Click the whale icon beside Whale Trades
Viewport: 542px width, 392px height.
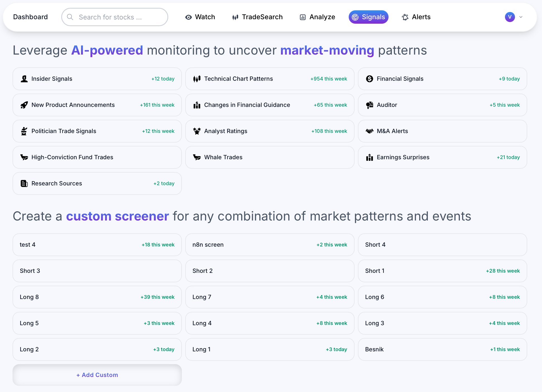pyautogui.click(x=197, y=157)
